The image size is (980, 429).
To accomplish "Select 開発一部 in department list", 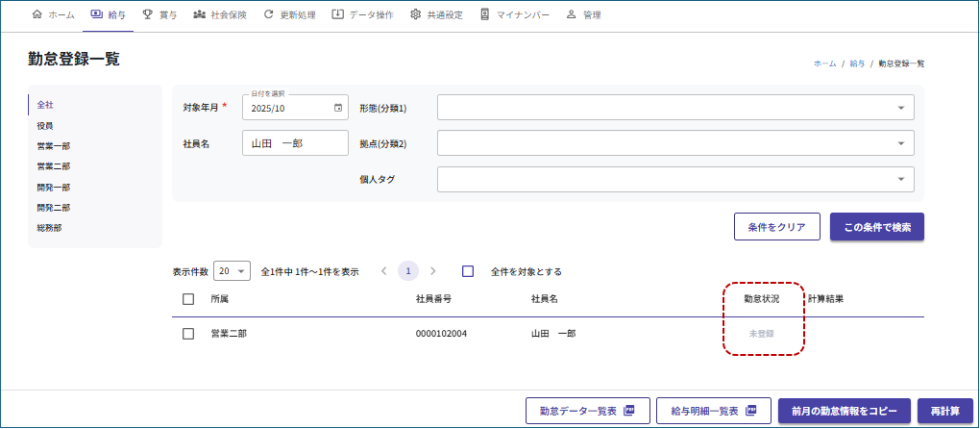I will point(54,187).
